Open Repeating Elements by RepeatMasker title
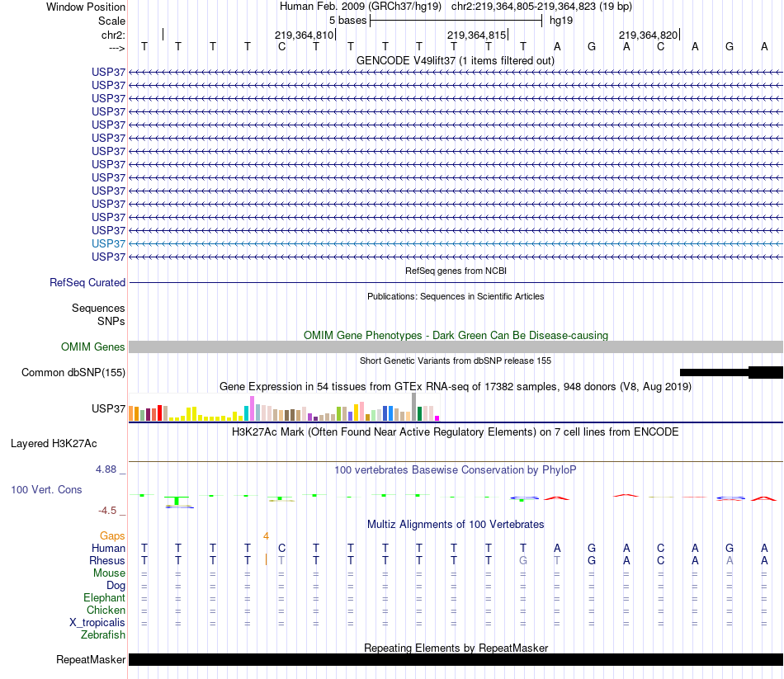The height and width of the screenshot is (679, 784). (x=456, y=648)
